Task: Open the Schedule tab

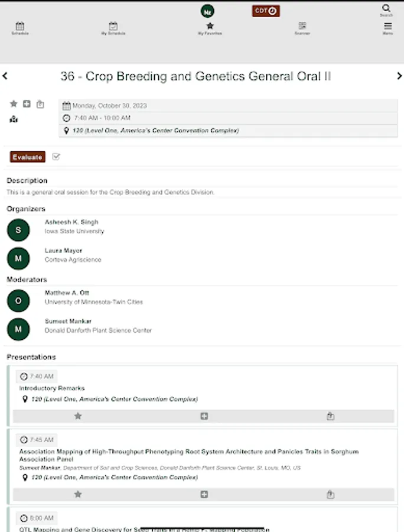Action: point(19,28)
